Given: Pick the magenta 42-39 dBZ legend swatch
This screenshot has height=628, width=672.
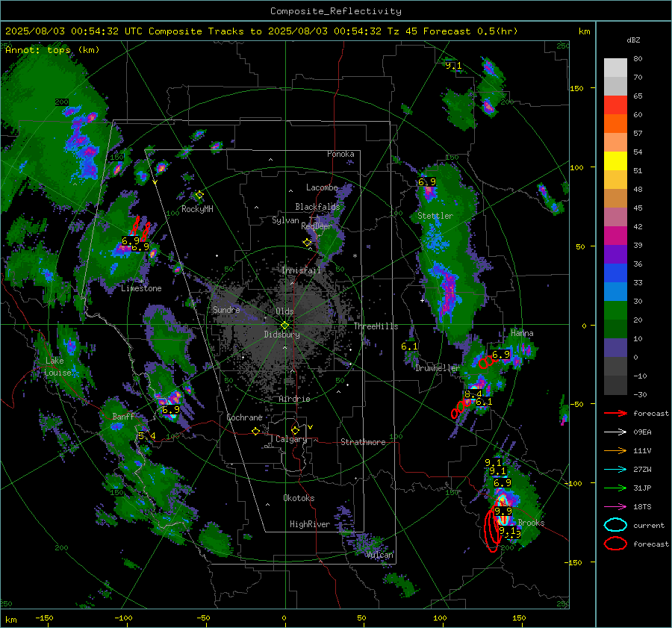Looking at the screenshot, I should (x=615, y=236).
